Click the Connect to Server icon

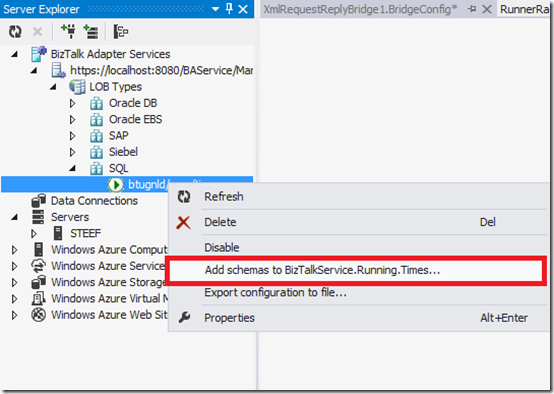[x=91, y=31]
